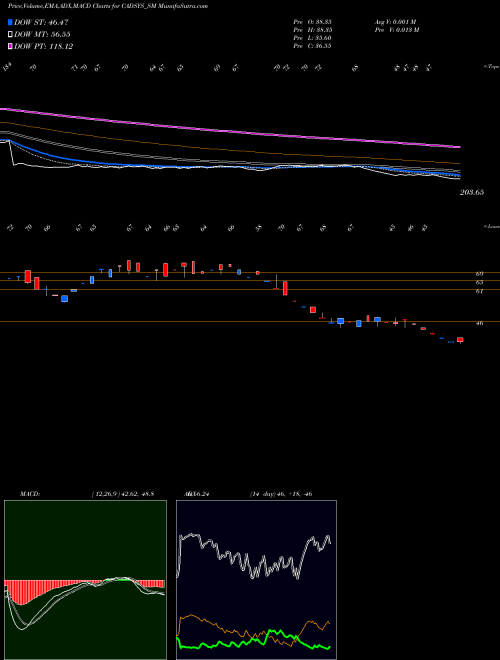Viewport: 500px width, 660px height.
Task: Click the MACD (12,26,9) values text
Action: pyautogui.click(x=122, y=494)
